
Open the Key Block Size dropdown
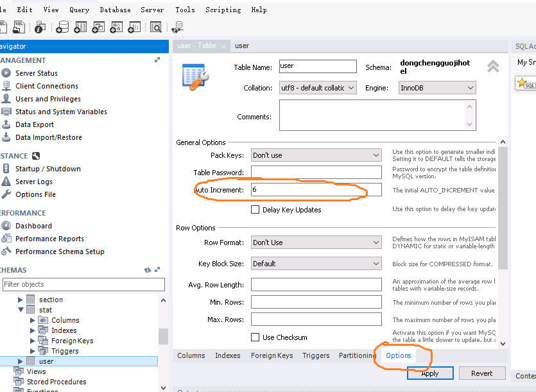pyautogui.click(x=316, y=264)
